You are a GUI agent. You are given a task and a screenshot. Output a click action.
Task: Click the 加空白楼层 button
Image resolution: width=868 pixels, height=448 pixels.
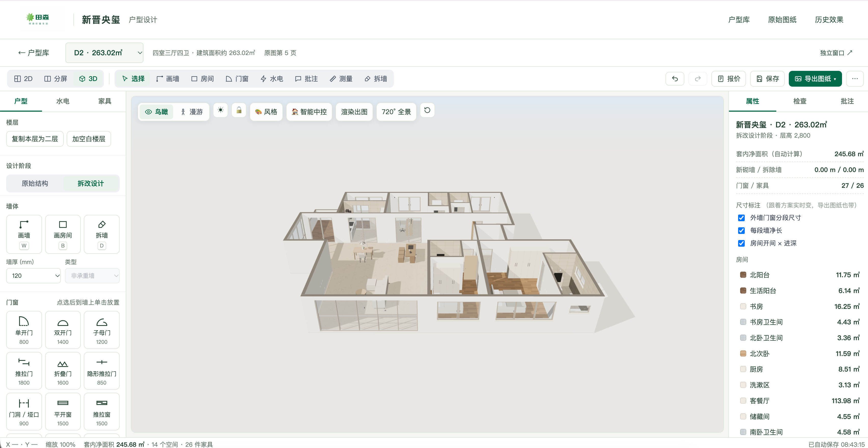pyautogui.click(x=89, y=139)
